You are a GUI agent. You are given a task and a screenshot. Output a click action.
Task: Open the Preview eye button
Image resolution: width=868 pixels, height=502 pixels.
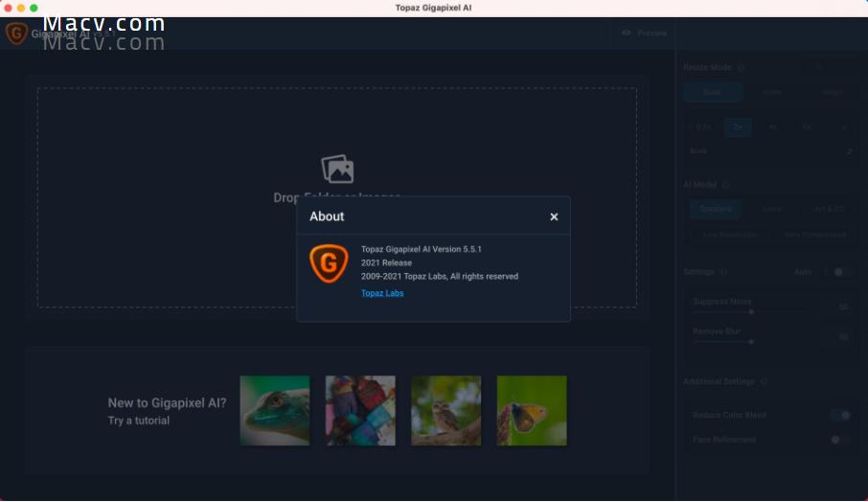[x=644, y=34]
